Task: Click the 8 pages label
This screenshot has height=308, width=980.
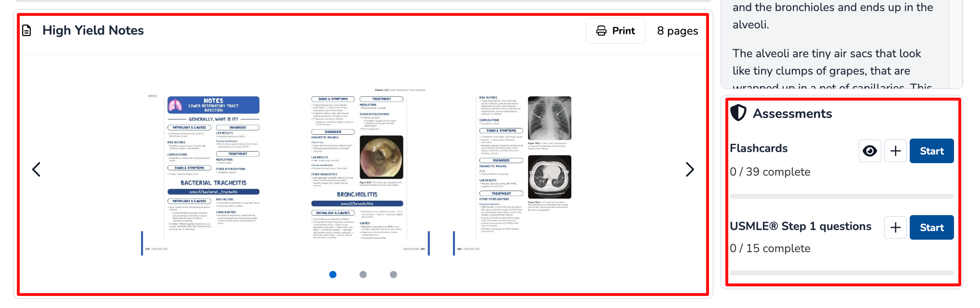Action: 677,31
